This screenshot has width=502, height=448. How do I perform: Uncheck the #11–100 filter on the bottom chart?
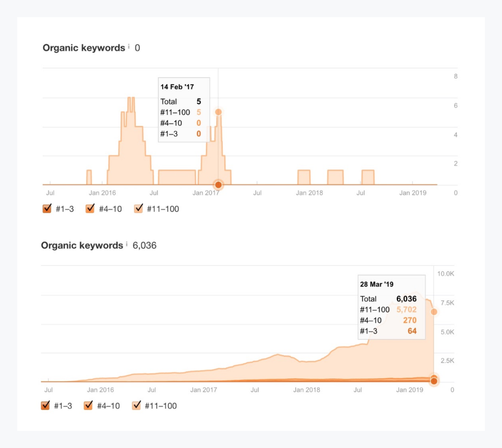point(137,405)
